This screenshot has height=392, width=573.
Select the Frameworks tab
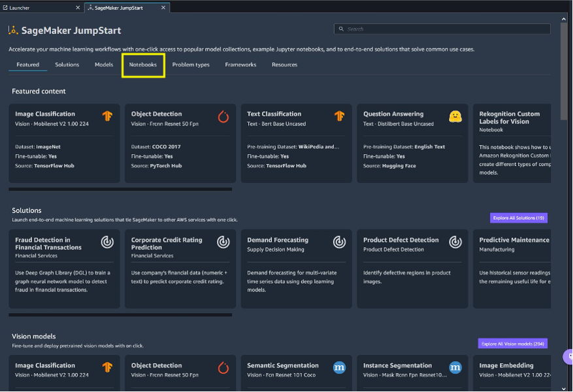(x=240, y=65)
